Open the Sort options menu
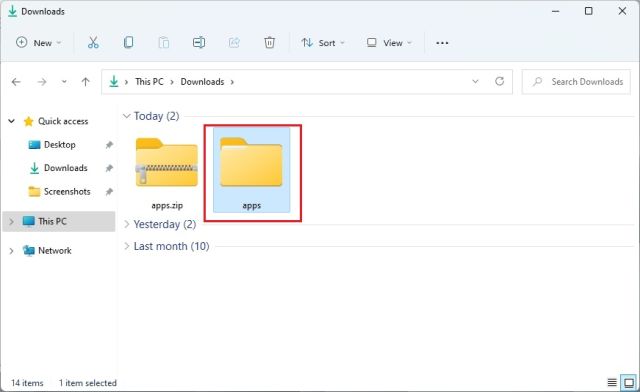This screenshot has height=392, width=640. pos(323,42)
